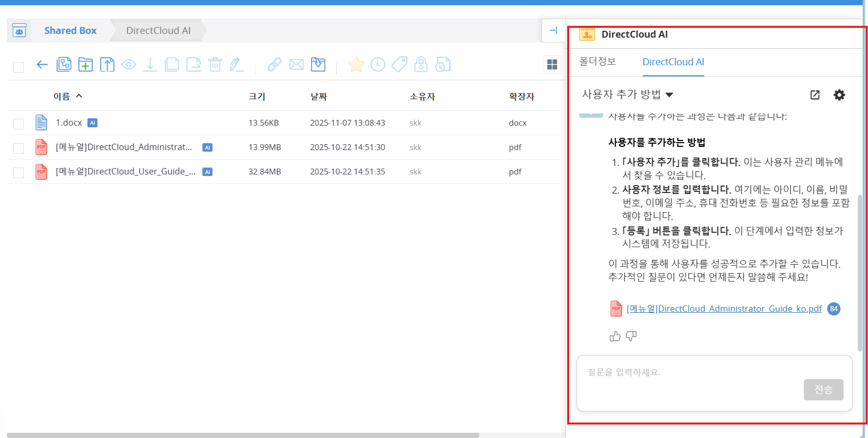Select the DirectCloud AI tab in the panel
Viewport: 868px width, 438px height.
pos(674,62)
